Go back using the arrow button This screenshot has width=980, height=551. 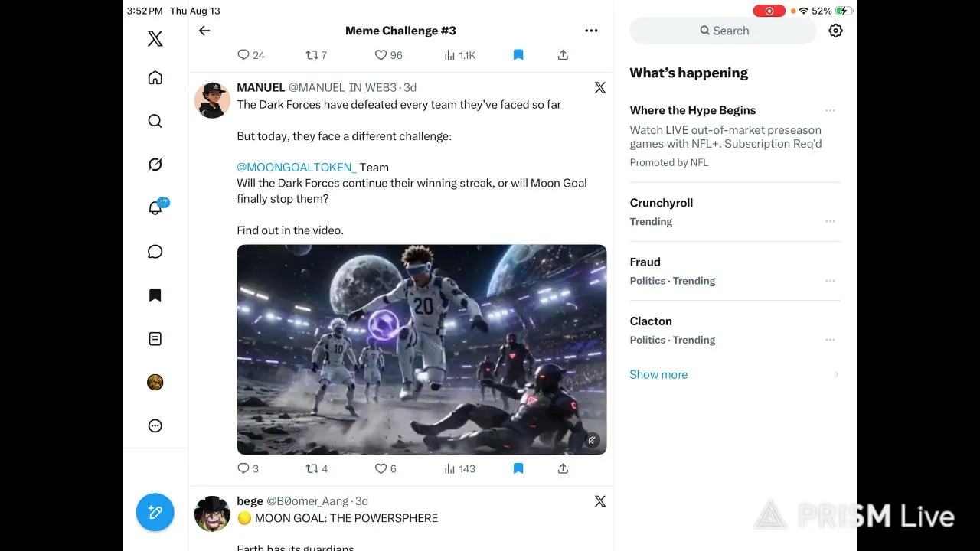(x=204, y=31)
